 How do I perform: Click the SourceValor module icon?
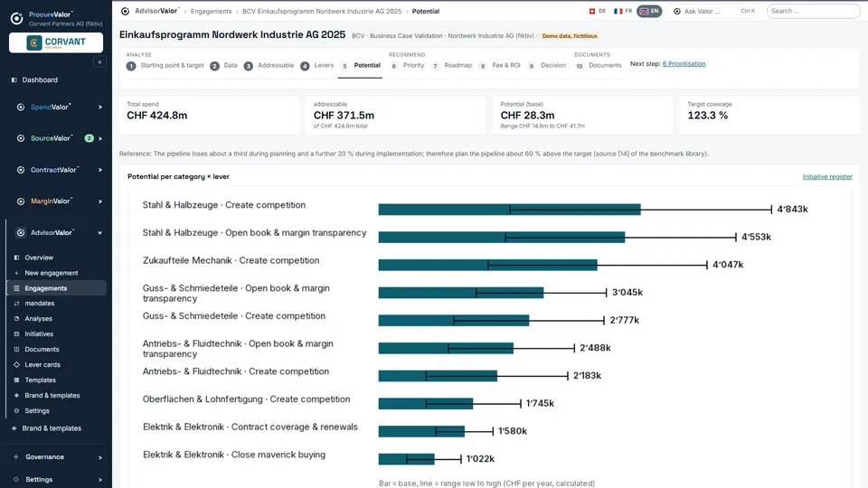[x=21, y=138]
